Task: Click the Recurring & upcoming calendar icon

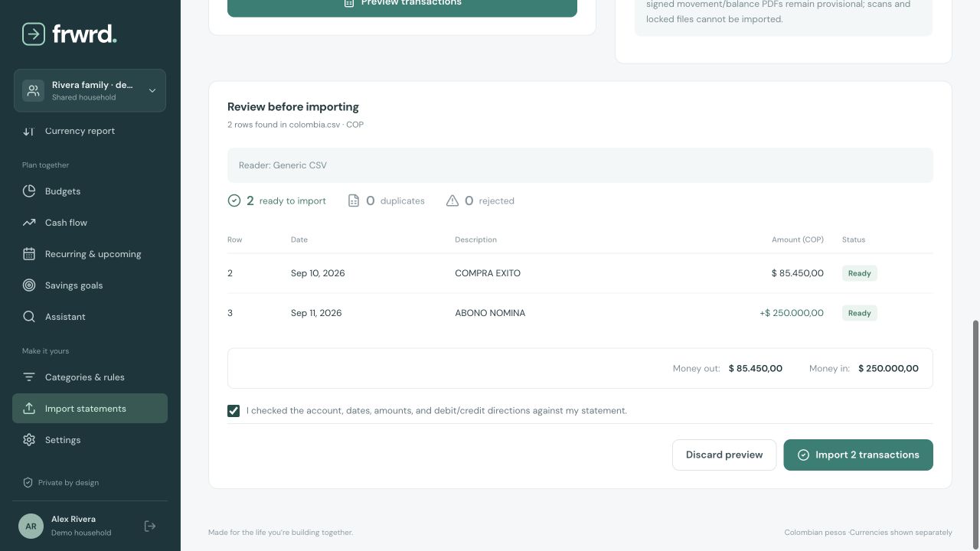Action: [x=29, y=254]
